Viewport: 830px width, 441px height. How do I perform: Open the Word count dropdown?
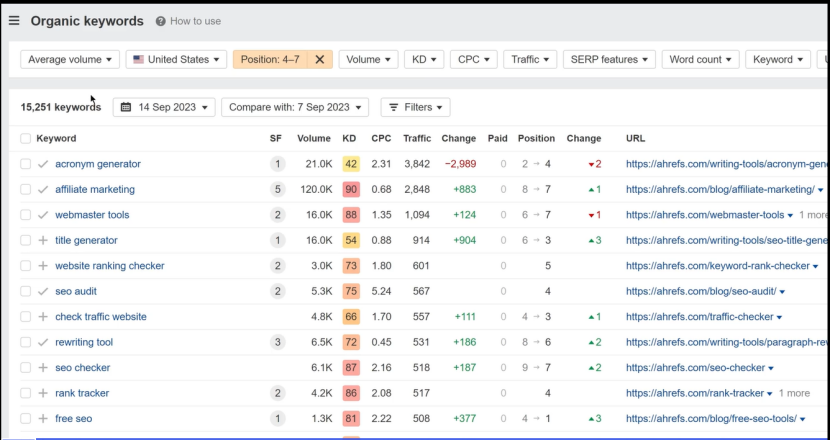700,59
